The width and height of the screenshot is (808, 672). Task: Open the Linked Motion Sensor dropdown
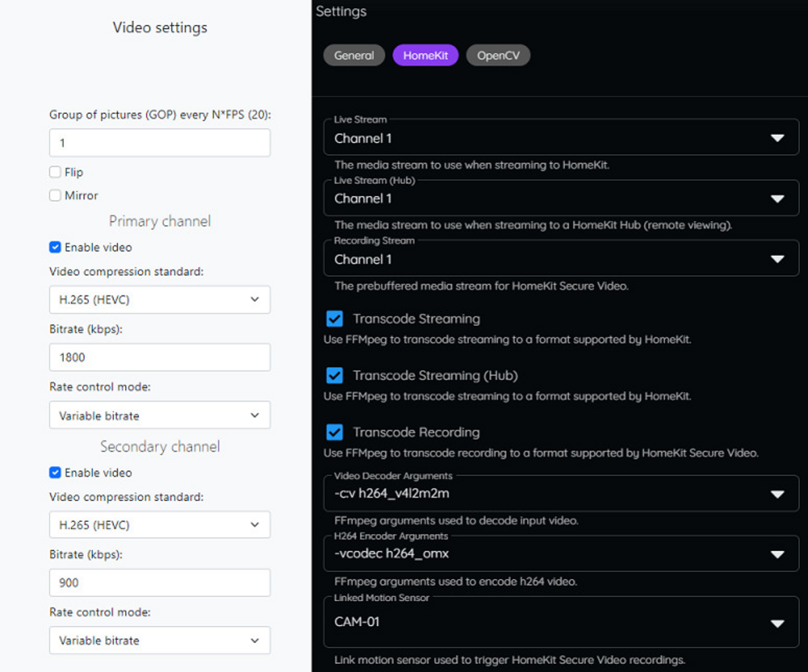tap(562, 622)
